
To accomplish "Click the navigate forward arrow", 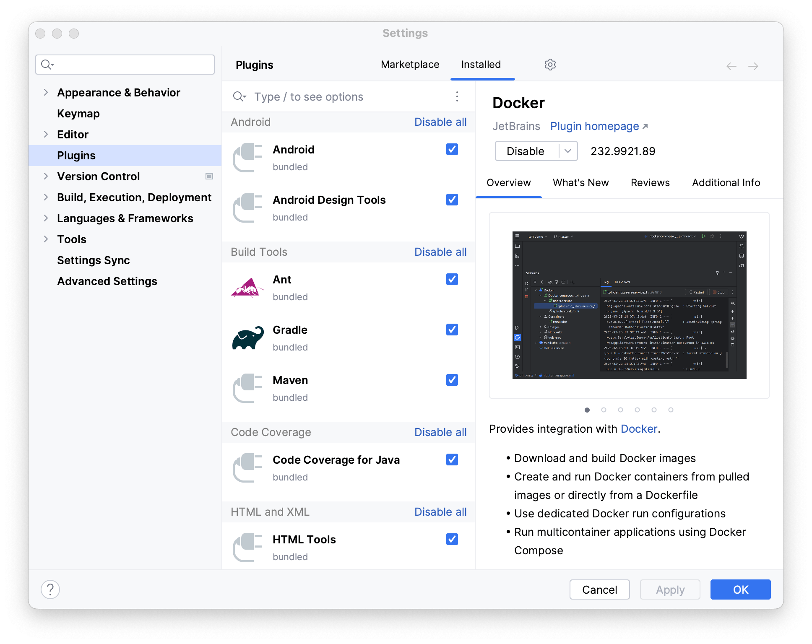I will [x=753, y=66].
